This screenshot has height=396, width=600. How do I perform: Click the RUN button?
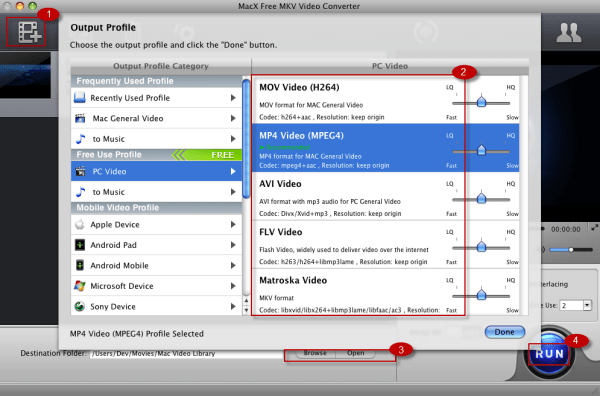pyautogui.click(x=549, y=353)
